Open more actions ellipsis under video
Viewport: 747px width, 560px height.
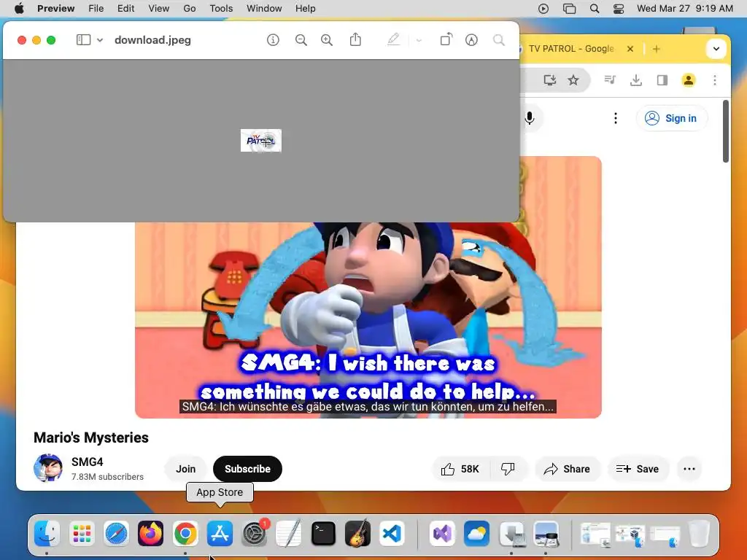[x=689, y=469]
